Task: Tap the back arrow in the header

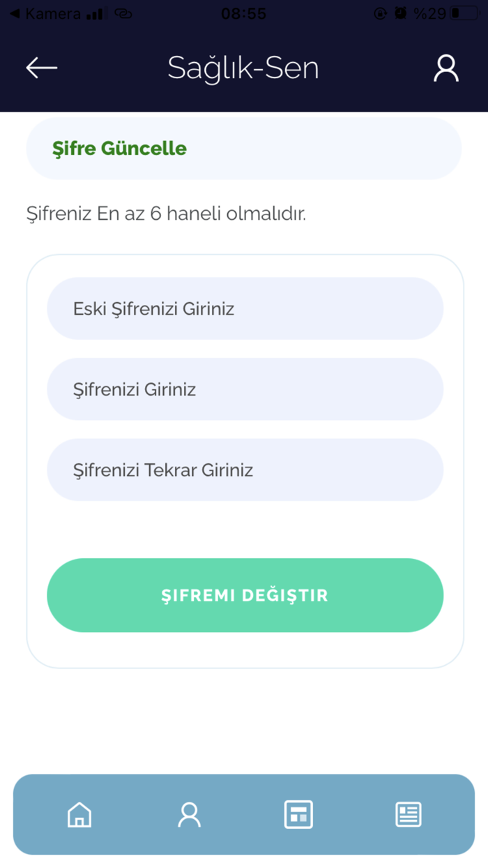Action: pyautogui.click(x=41, y=67)
